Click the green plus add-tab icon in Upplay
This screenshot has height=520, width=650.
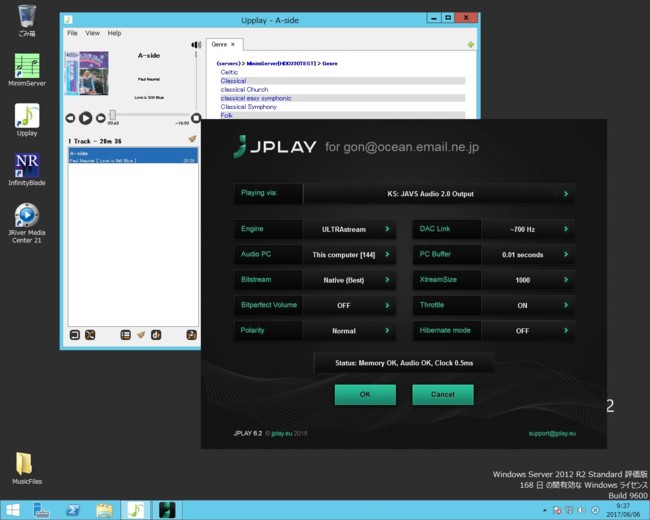471,44
